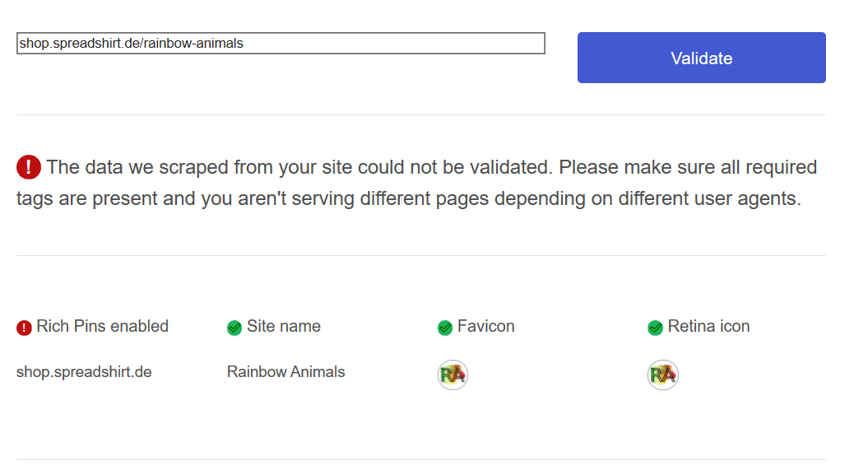Click shop.spreadshirt.de under Rich Pins enabled
Image resolution: width=868 pixels, height=475 pixels.
click(x=84, y=372)
